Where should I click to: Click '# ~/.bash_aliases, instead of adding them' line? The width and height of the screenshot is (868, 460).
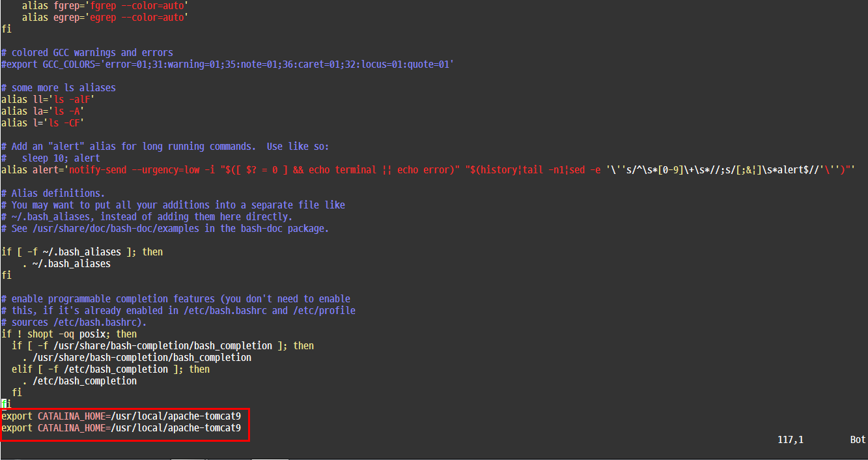(x=147, y=216)
